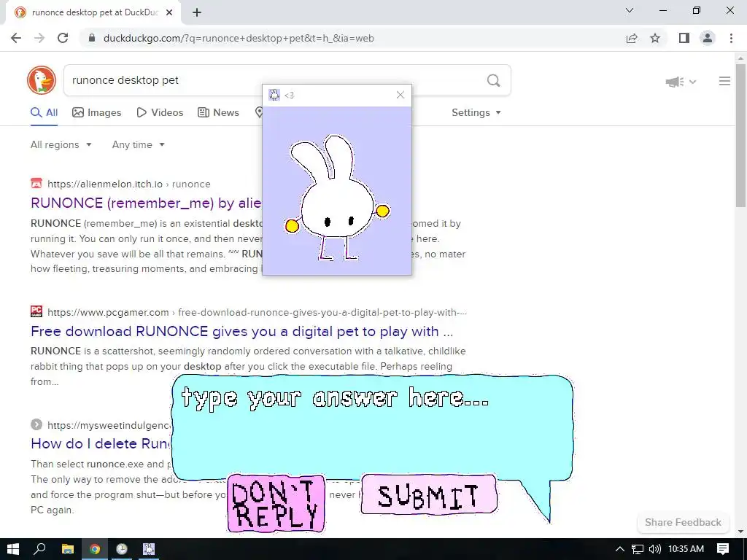This screenshot has height=560, width=747.
Task: Click the scrollbar down arrow
Action: pos(741,532)
